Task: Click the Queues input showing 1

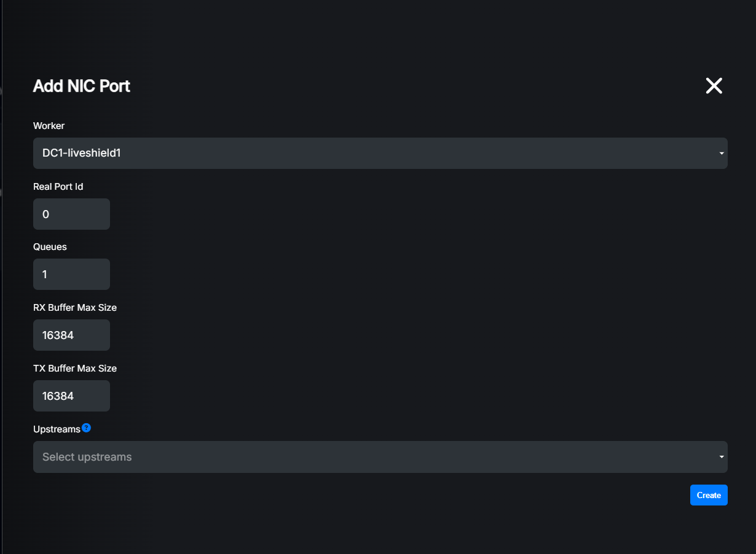Action: pyautogui.click(x=71, y=274)
